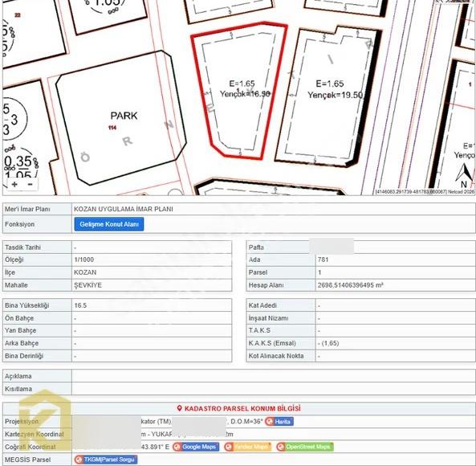Screen dimensions: 476x466
Task: Select the parcel labeled Yençok=19.50
Action: (328, 97)
